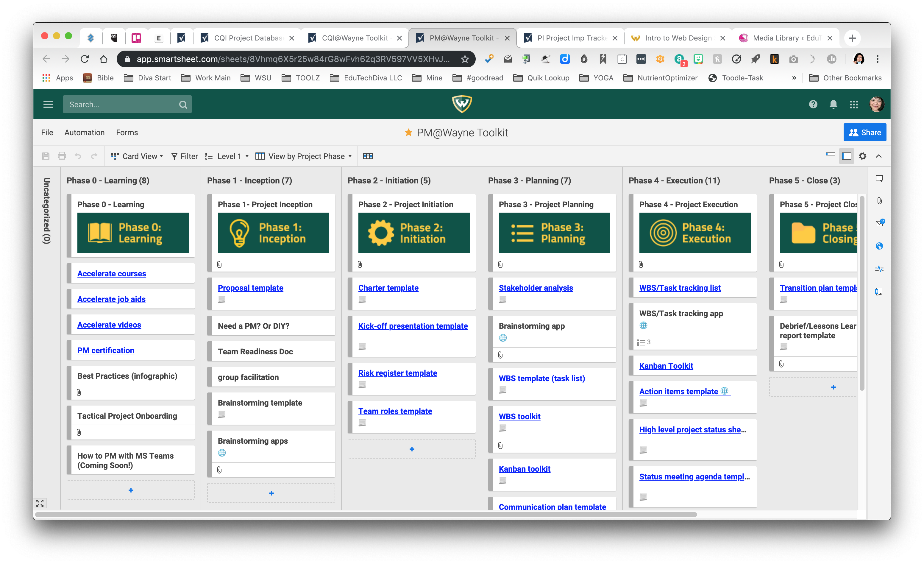Open the Automation menu
924x564 pixels.
(x=84, y=133)
